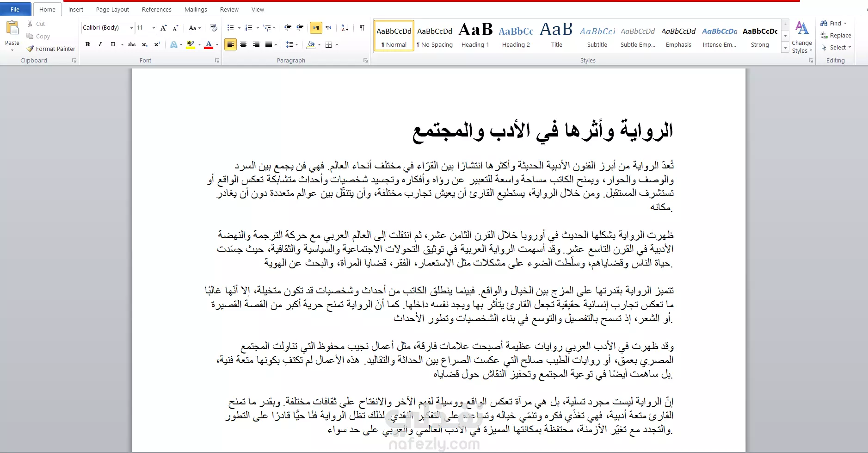Toggle Italic formatting

click(100, 44)
